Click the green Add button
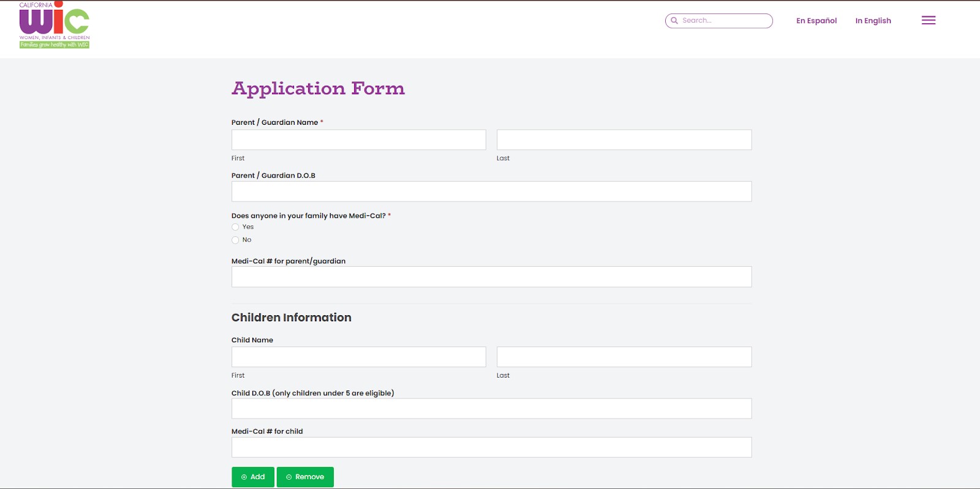Image resolution: width=980 pixels, height=489 pixels. pos(253,477)
